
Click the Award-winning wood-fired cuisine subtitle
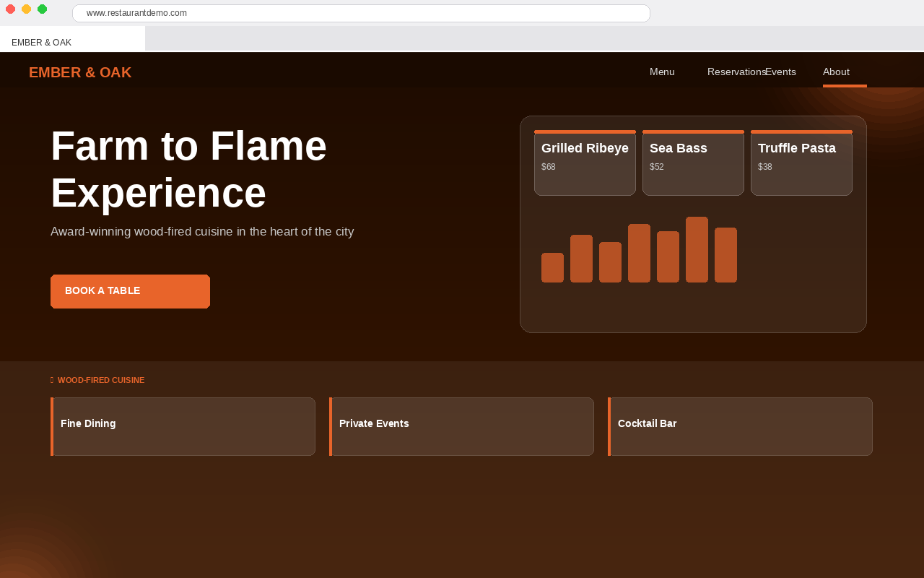pyautogui.click(x=202, y=232)
